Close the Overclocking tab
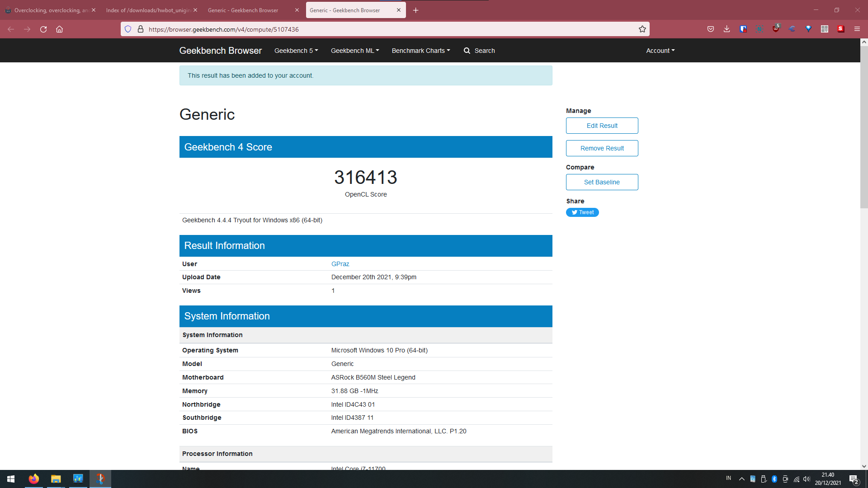The width and height of the screenshot is (868, 488). coord(94,10)
